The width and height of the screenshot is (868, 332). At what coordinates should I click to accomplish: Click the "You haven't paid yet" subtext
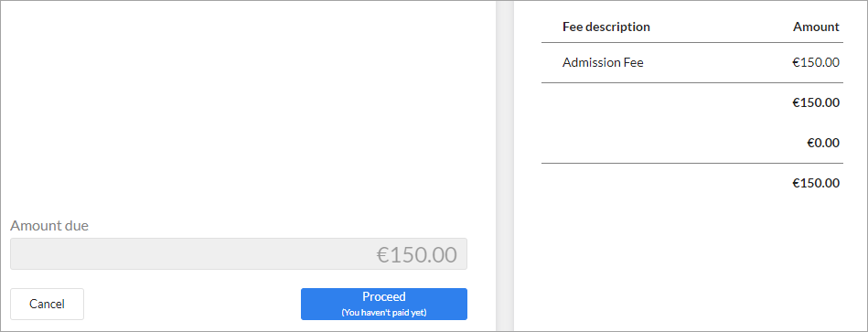[383, 313]
